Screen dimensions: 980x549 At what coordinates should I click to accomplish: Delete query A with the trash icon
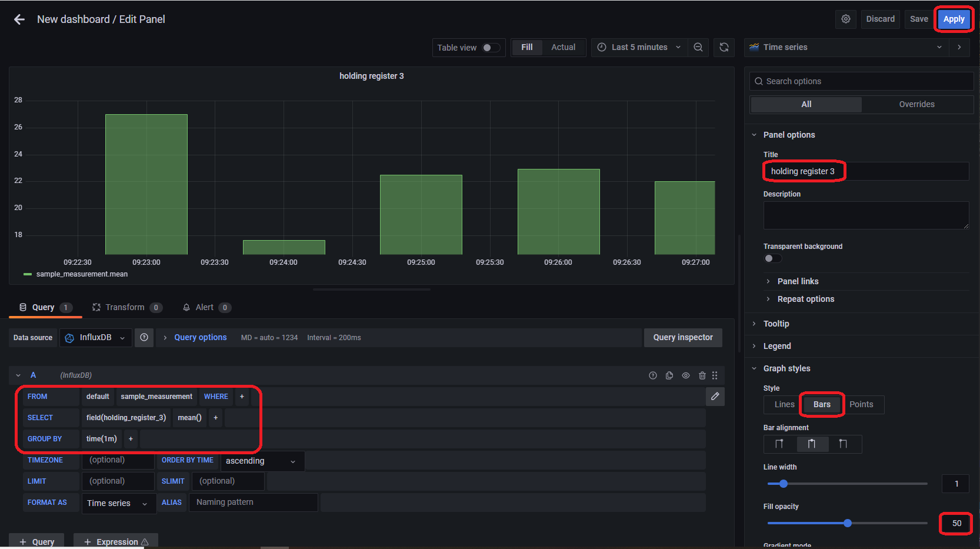pos(702,375)
